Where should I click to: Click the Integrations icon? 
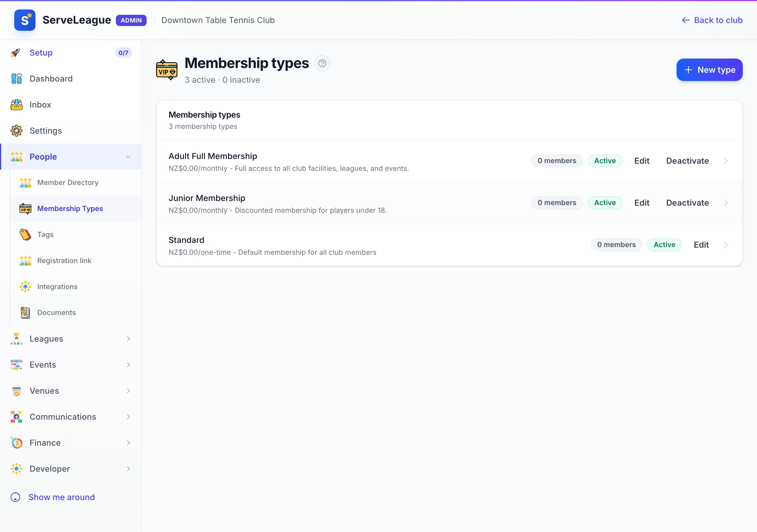coord(25,287)
